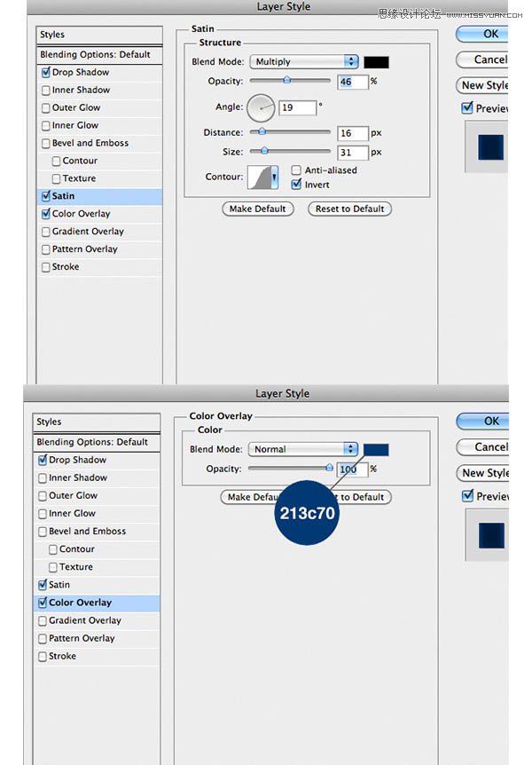Click the style preview thumbnail in Satin dialog
The image size is (532, 765).
[x=490, y=147]
